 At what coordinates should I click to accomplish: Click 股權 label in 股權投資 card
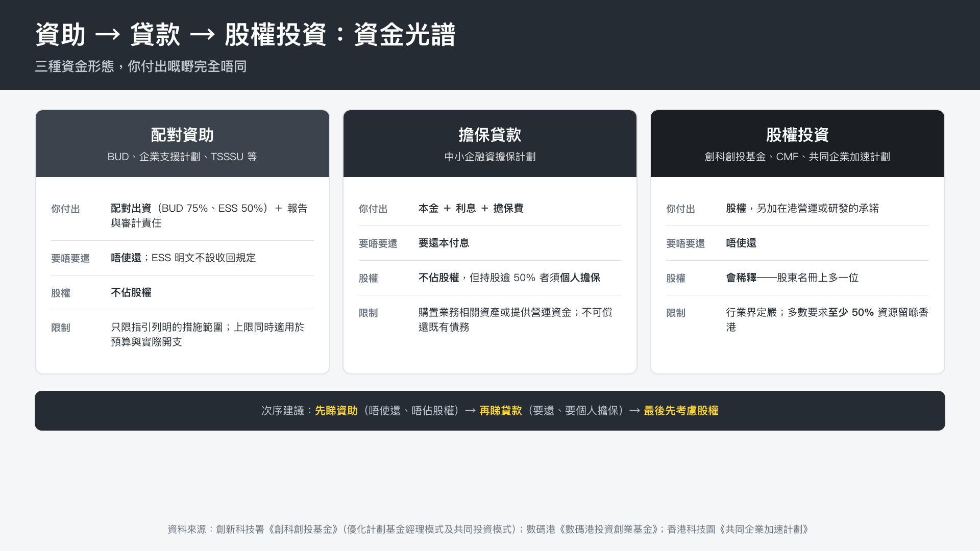[x=676, y=278]
